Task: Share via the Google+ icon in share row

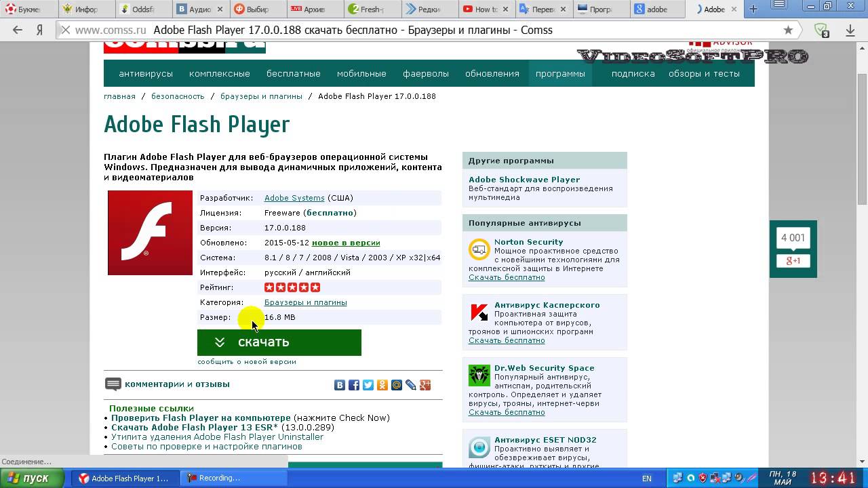Action: tap(425, 385)
